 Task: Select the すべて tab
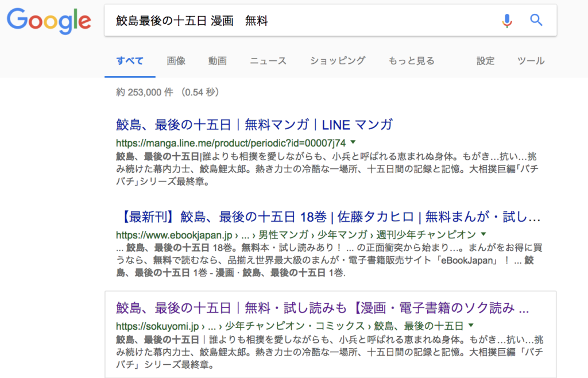[x=130, y=61]
